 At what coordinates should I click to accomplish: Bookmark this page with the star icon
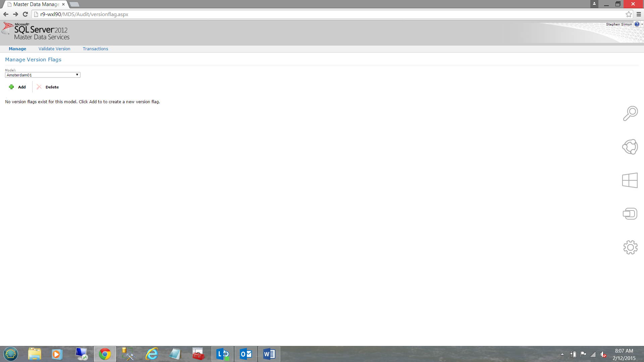(629, 14)
